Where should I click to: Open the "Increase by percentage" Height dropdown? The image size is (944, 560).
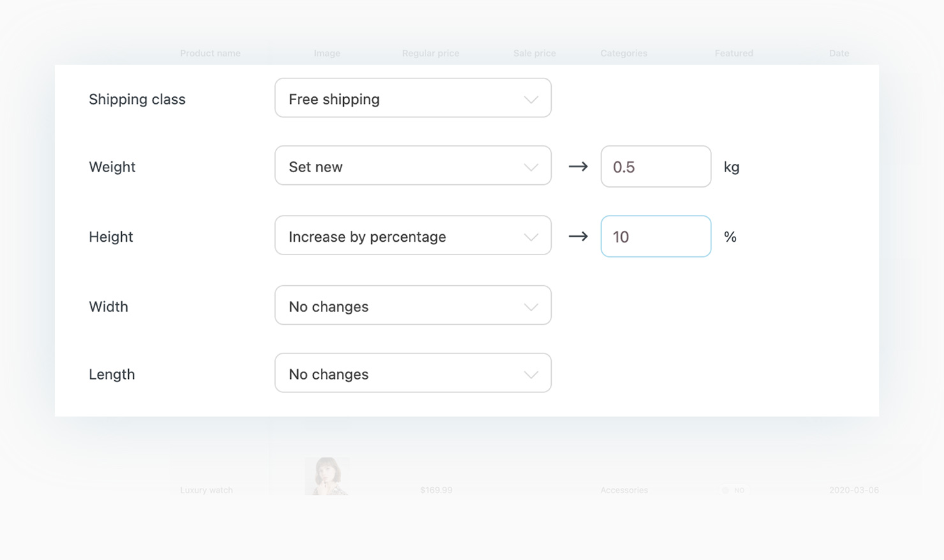[x=412, y=236]
